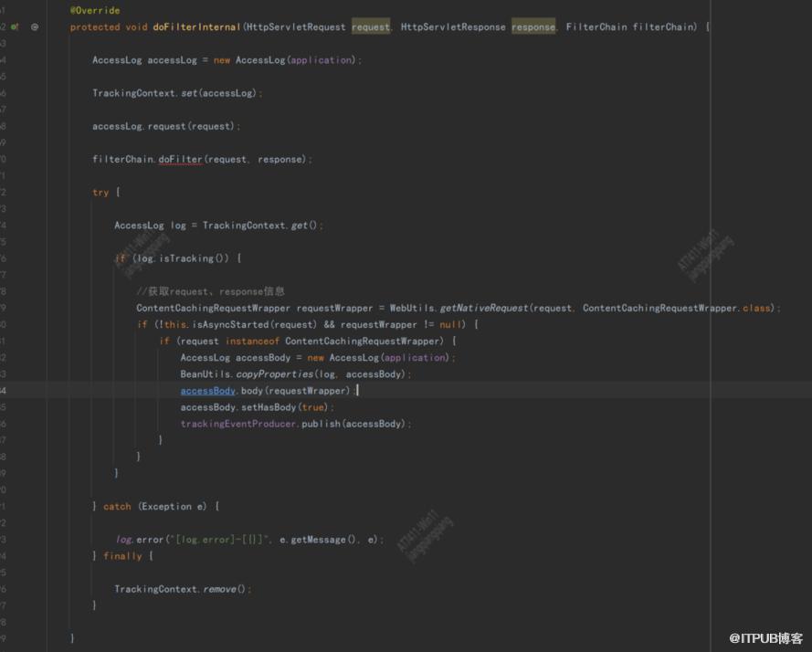Click the underlined doFilter method call
Image resolution: width=812 pixels, height=652 pixels.
[180, 160]
